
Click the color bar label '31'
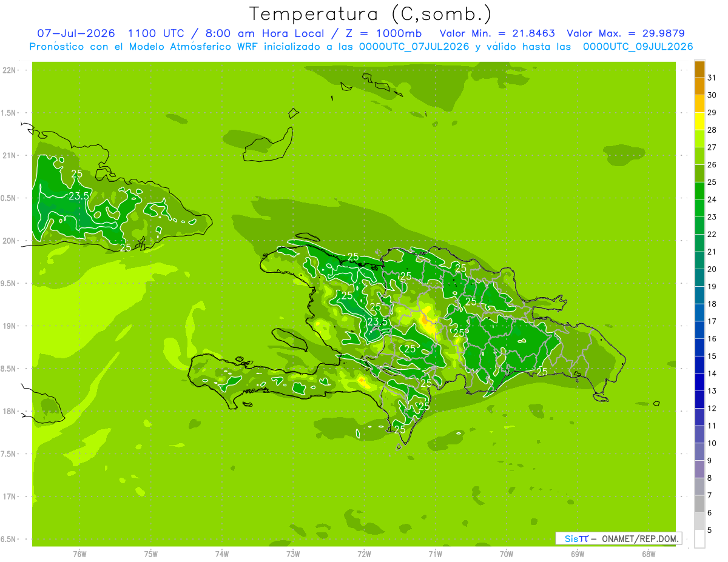click(x=712, y=78)
